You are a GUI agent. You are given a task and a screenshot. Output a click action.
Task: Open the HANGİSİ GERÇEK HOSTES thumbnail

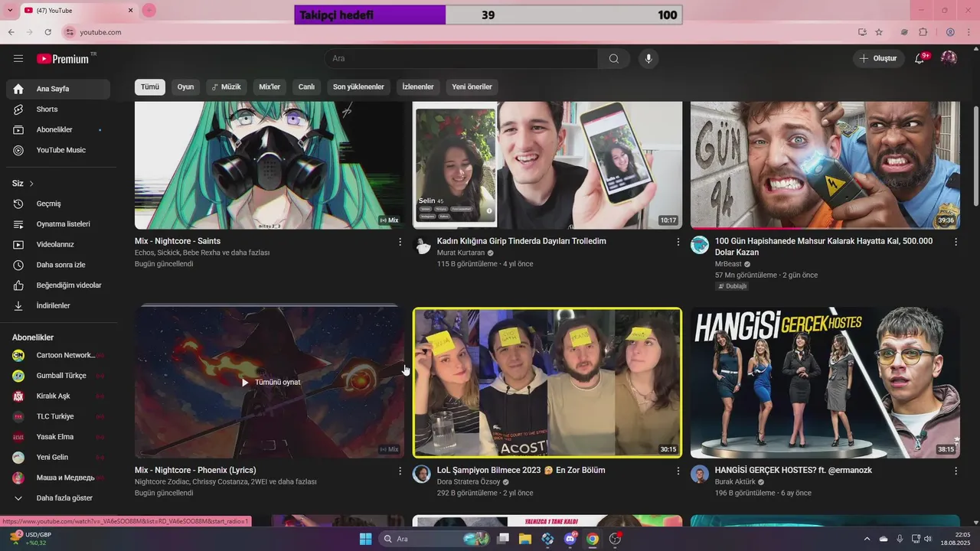point(825,383)
